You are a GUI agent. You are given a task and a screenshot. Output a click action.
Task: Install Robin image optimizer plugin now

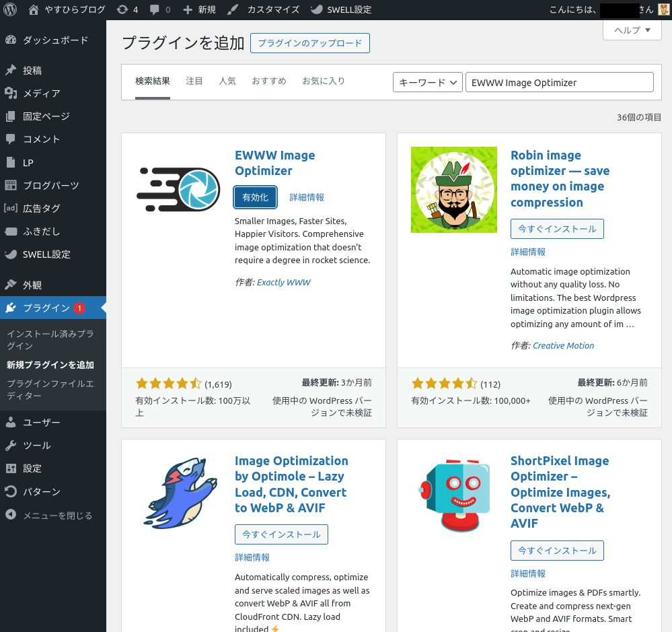[556, 229]
